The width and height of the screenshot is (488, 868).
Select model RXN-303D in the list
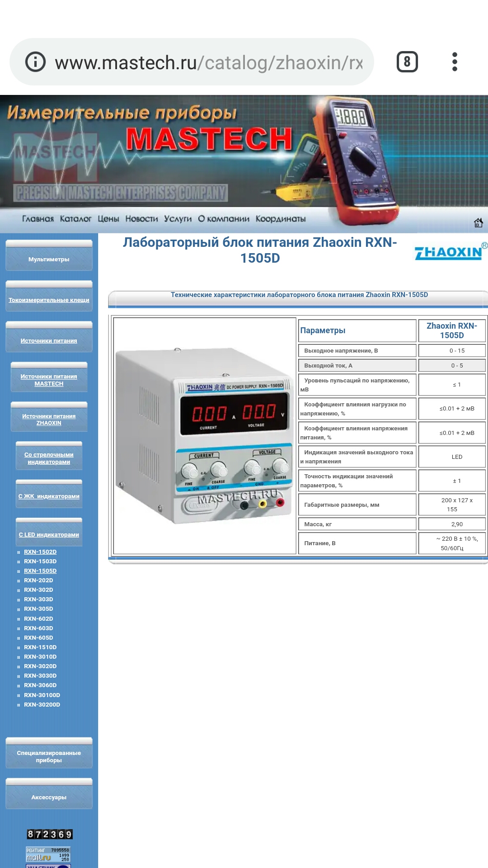[38, 599]
